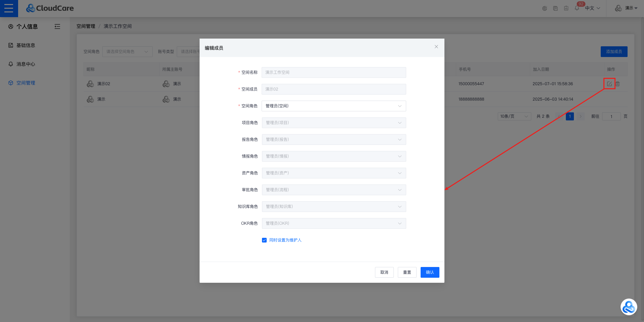Viewport: 644px width, 322px height.
Task: Open the 演示 user account menu
Action: (x=626, y=8)
